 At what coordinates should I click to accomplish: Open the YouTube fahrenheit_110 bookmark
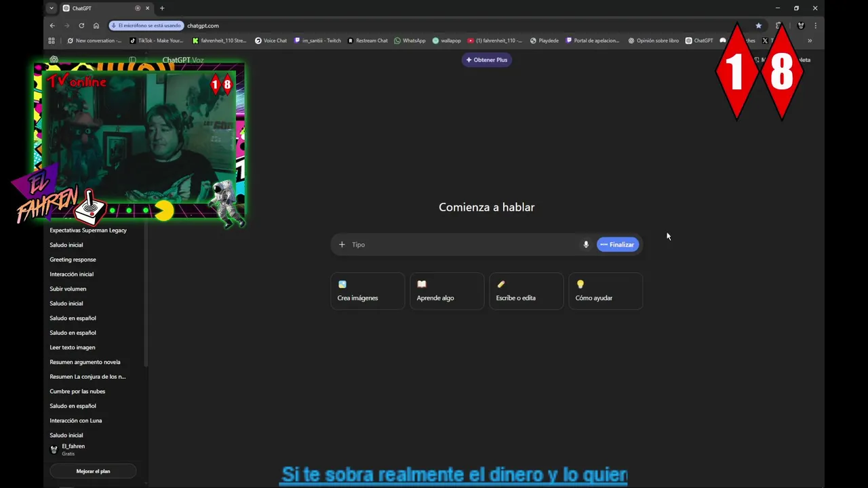[495, 41]
